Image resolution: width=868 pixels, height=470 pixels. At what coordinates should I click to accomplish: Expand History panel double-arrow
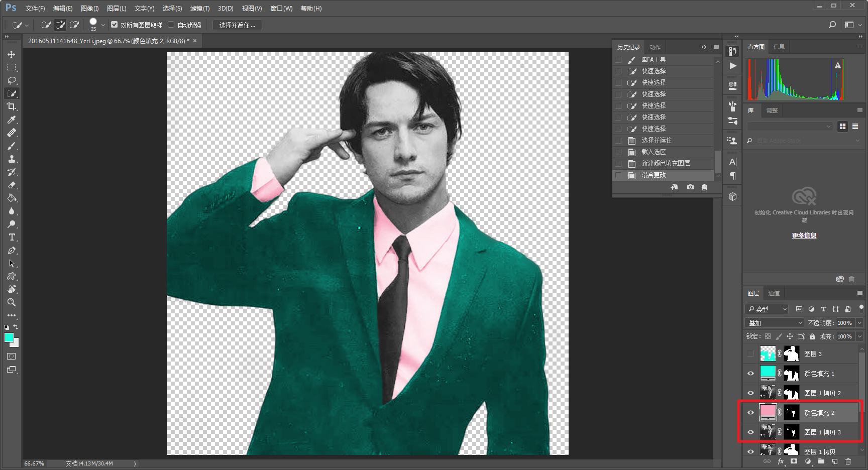(704, 47)
